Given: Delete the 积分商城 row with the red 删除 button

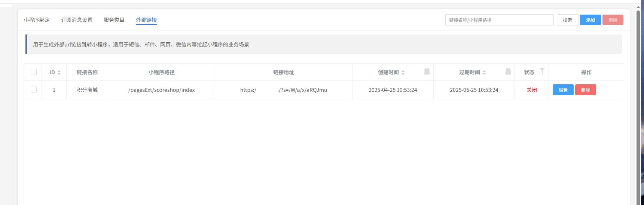Looking at the screenshot, I should [585, 90].
